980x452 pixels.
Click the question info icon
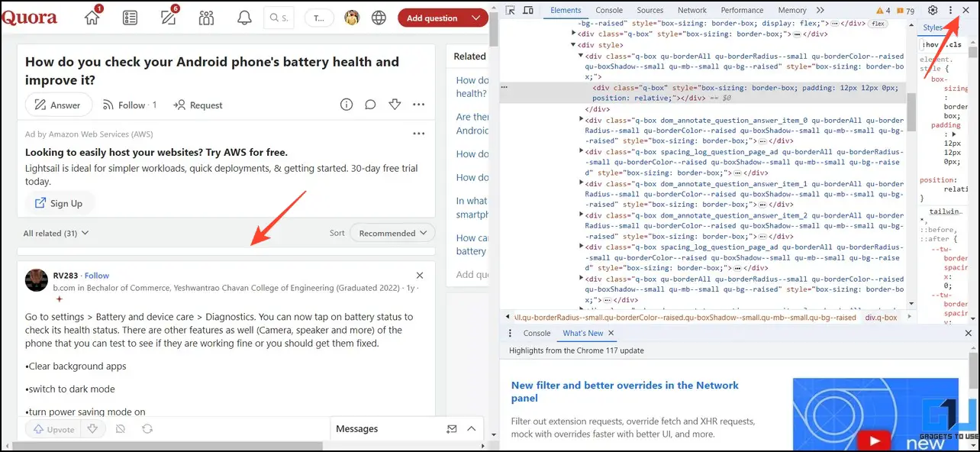[x=346, y=105]
